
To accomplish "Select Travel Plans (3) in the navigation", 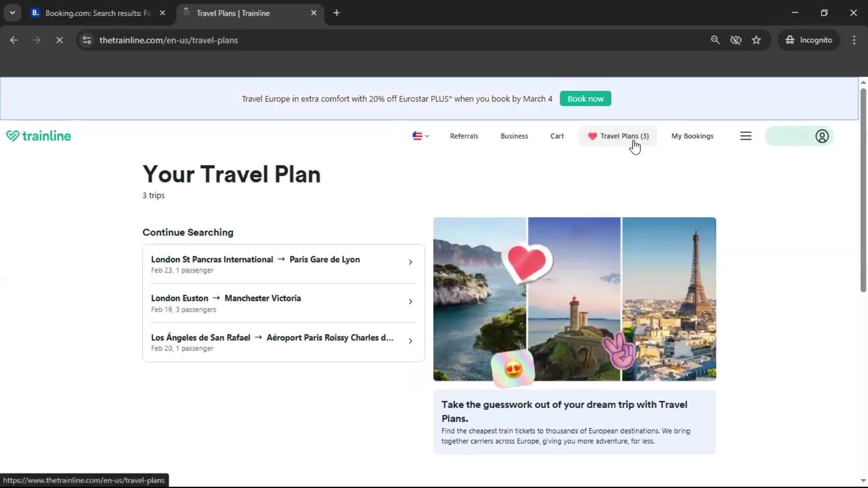I will pyautogui.click(x=623, y=136).
